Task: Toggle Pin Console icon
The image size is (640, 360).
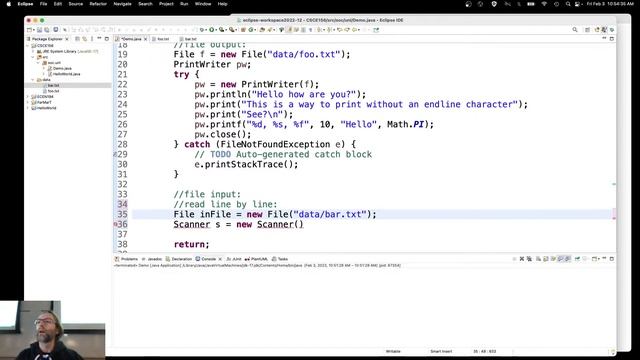Action: pos(577,259)
